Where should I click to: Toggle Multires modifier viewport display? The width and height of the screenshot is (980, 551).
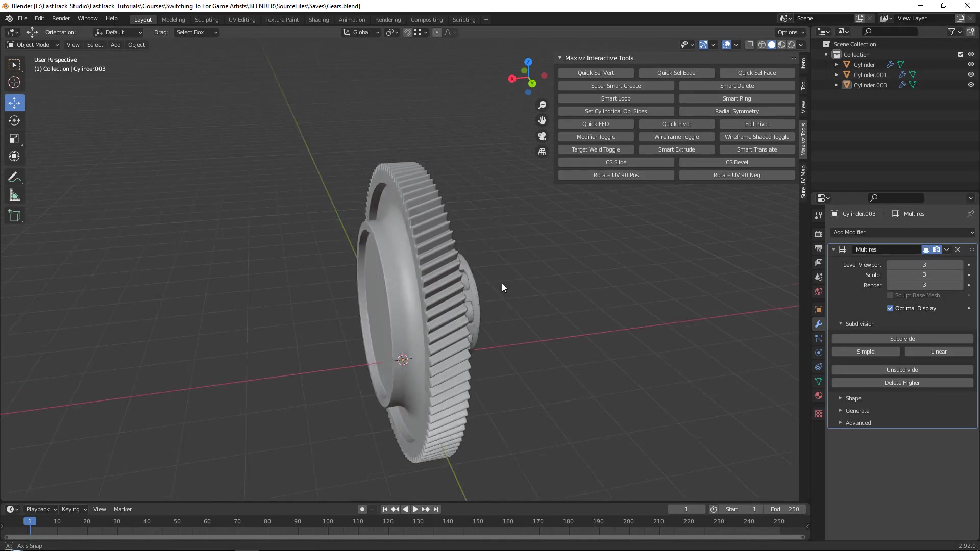click(926, 249)
